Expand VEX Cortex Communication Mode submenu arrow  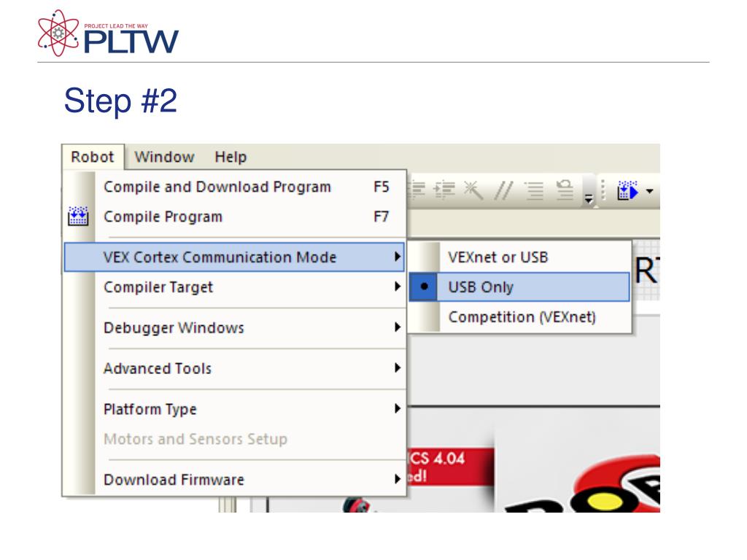[x=398, y=257]
